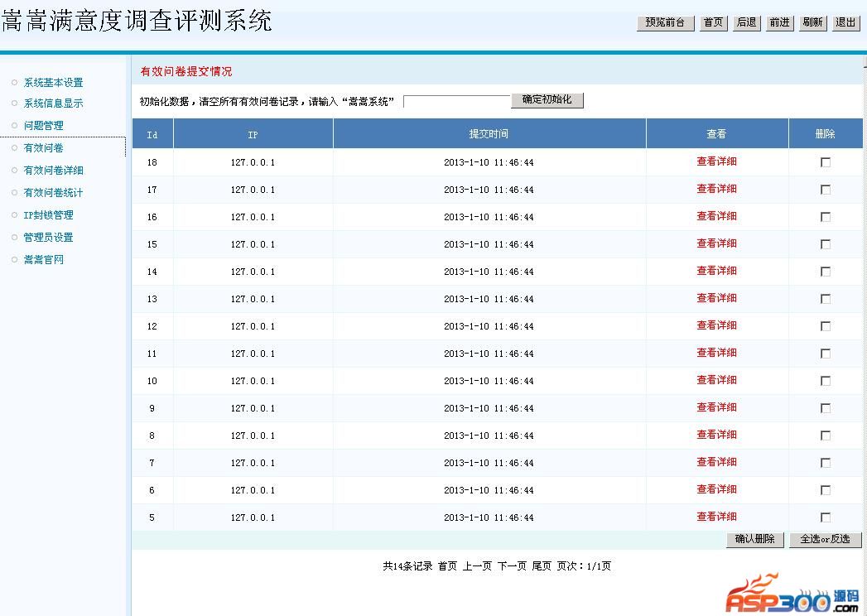Check delete box for record 13
867x616 pixels.
826,299
